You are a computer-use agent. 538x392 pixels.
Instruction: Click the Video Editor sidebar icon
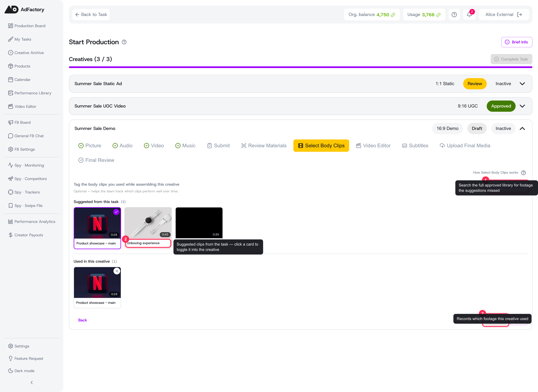coord(11,106)
